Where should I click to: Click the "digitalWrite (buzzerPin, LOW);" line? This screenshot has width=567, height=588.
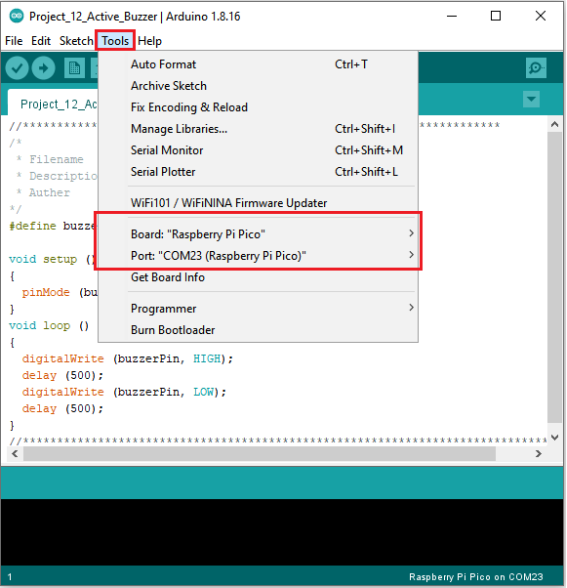pyautogui.click(x=124, y=392)
